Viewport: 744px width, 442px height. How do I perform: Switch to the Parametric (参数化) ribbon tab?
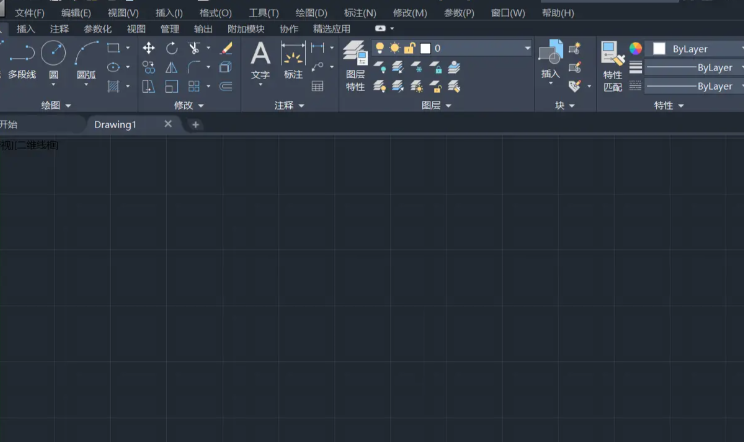(x=97, y=29)
